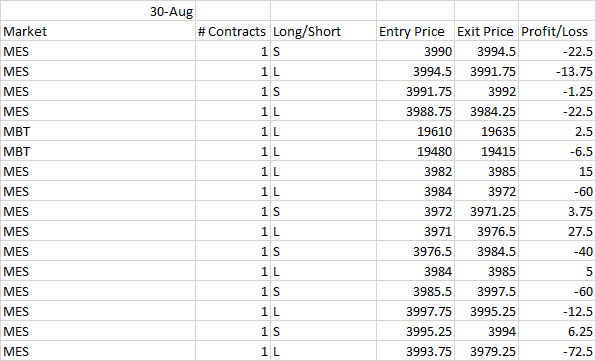The width and height of the screenshot is (596, 361).
Task: Select the Market header cell
Action: (98, 31)
